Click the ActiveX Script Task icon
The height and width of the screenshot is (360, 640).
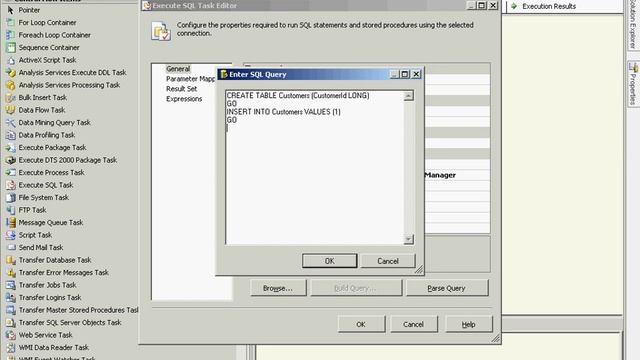point(11,60)
